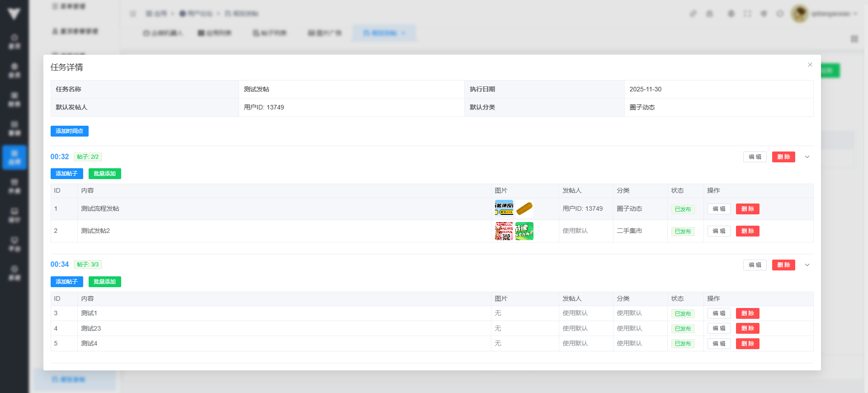Click 添加帖子 under the 00:34 slot
The height and width of the screenshot is (393, 868).
click(66, 282)
